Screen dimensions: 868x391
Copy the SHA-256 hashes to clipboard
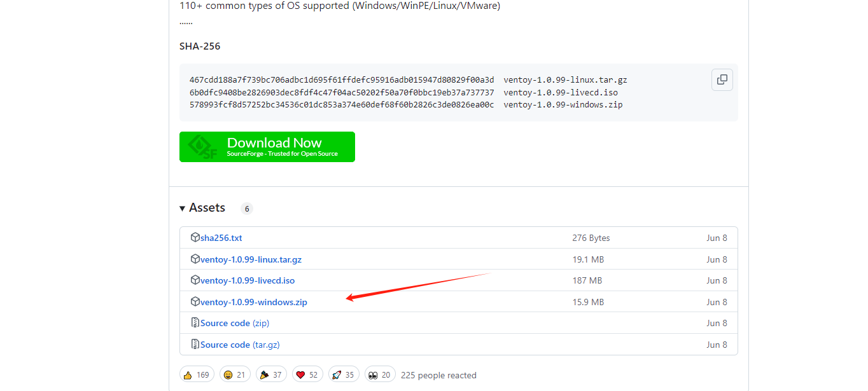point(722,79)
